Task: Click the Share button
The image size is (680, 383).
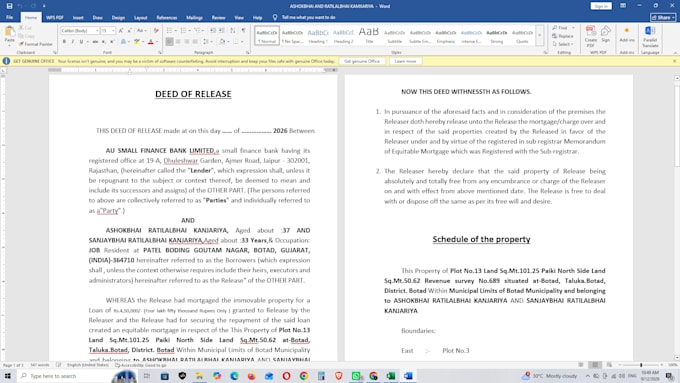Action: [663, 17]
